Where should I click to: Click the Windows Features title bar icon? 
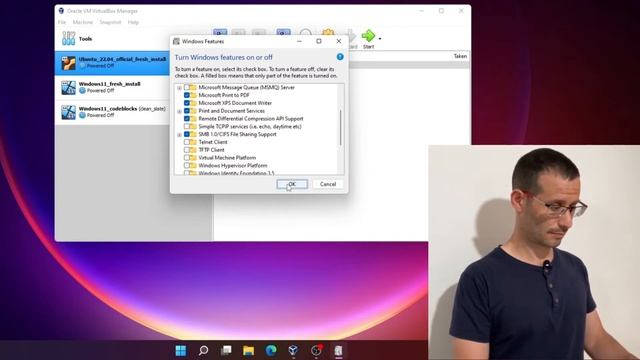pyautogui.click(x=176, y=41)
